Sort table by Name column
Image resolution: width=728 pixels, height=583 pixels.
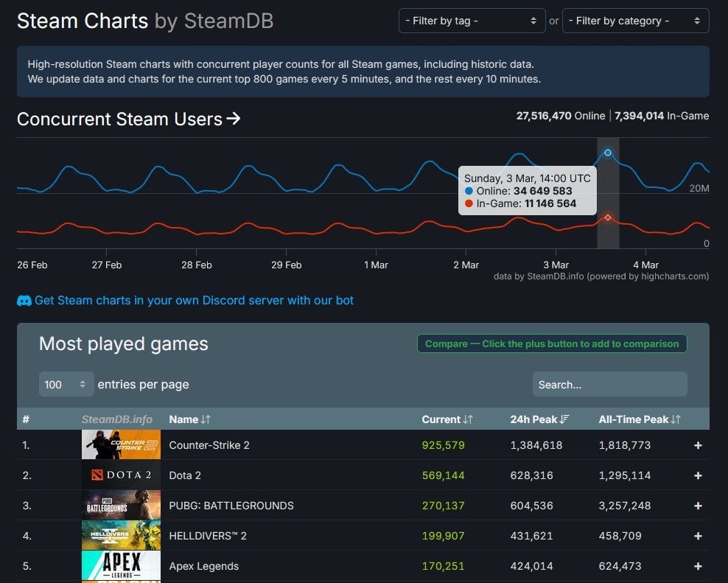click(189, 419)
